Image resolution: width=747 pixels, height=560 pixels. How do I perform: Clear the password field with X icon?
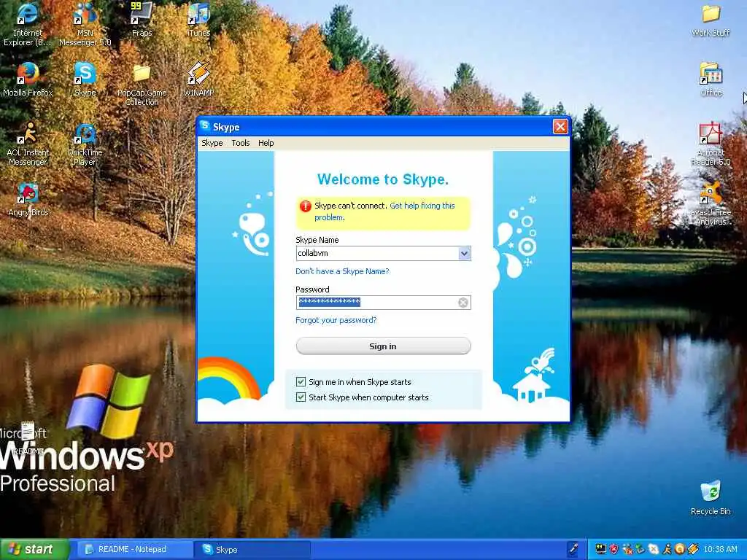click(462, 303)
